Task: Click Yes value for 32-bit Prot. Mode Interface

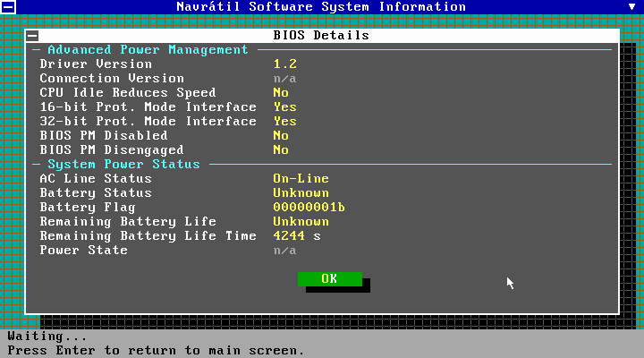Action: pos(284,122)
